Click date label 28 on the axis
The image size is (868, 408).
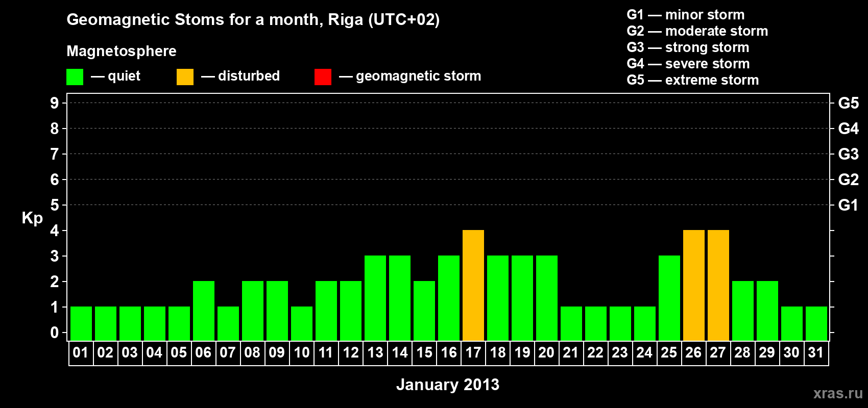[742, 352]
